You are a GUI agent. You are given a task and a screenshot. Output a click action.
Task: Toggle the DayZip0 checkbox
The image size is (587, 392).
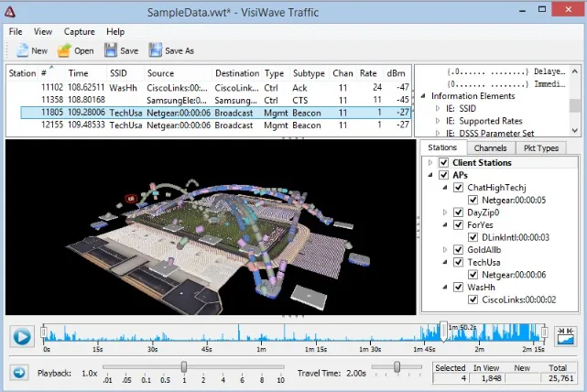pyautogui.click(x=458, y=212)
